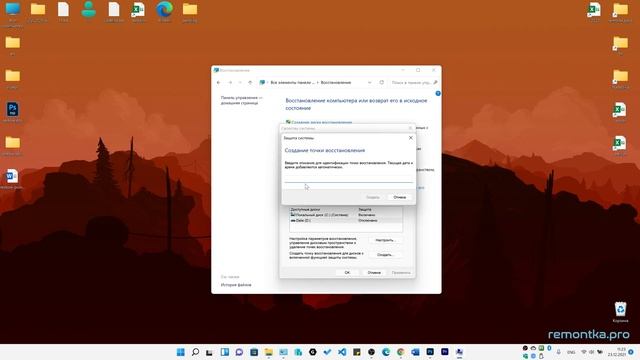Launch Visual Studio Code from taskbar

tap(342, 352)
